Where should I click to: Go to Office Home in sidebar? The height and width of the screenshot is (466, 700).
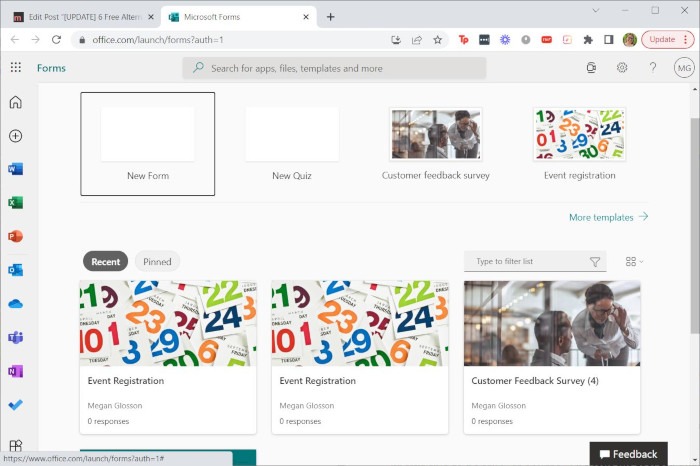pos(16,102)
